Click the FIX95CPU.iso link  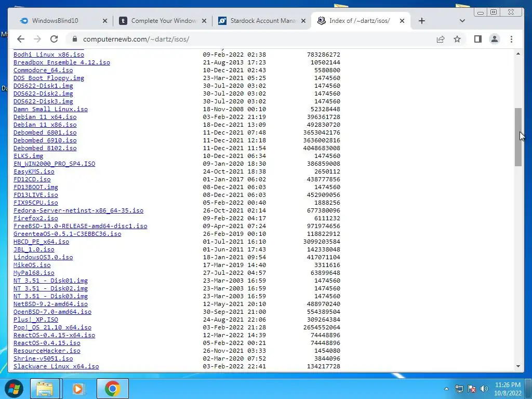tap(36, 203)
